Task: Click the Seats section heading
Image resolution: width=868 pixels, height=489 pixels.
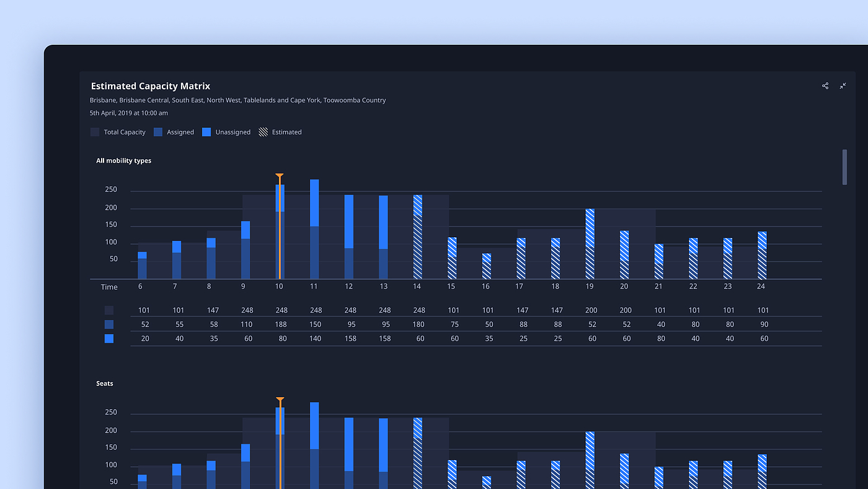Action: (x=105, y=384)
